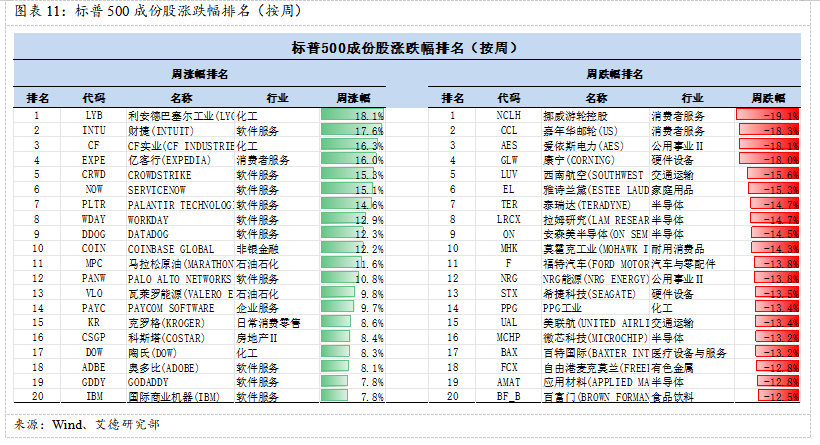
Task: Click the 17.6% weekly gain value
Action: (x=369, y=131)
